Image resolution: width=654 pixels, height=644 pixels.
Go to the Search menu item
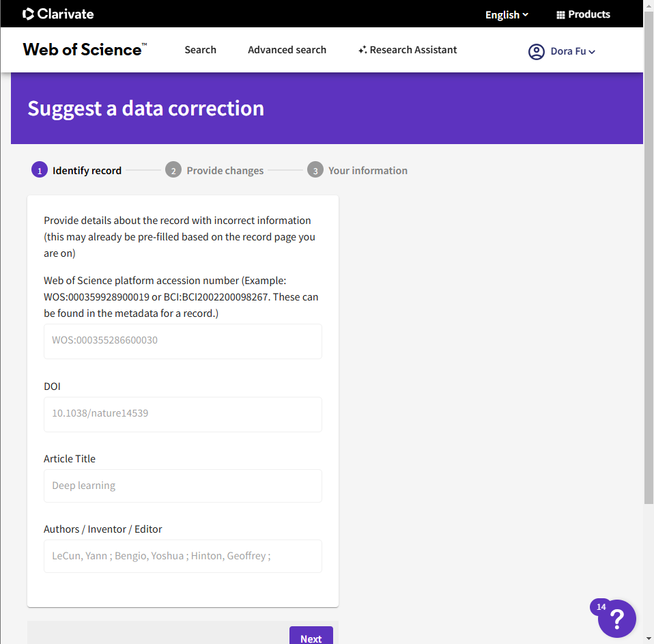click(x=200, y=50)
